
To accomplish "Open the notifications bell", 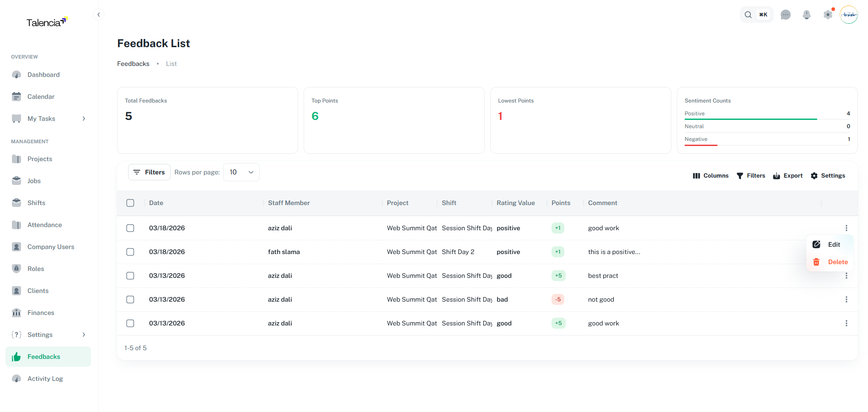I will coord(806,15).
